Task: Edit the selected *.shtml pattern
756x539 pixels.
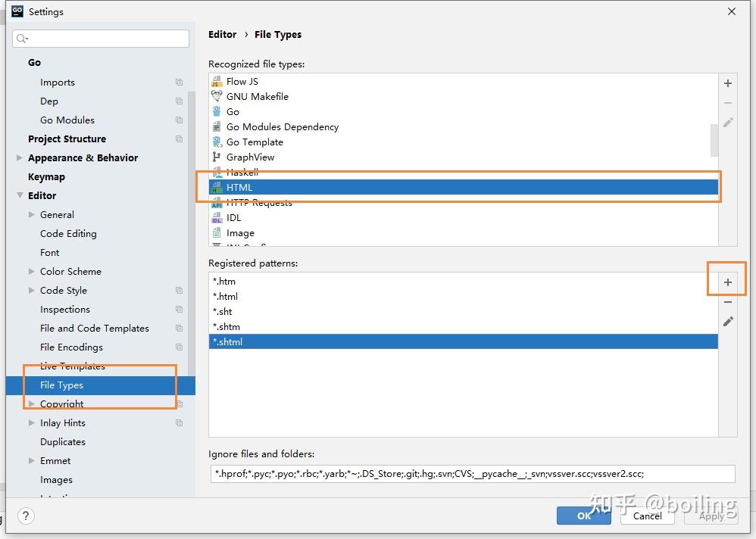Action: (727, 321)
